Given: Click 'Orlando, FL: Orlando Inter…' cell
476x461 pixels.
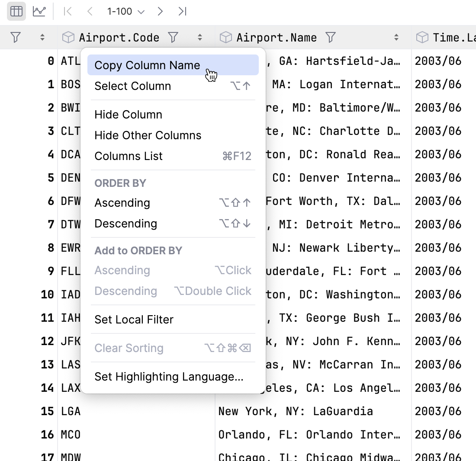Looking at the screenshot, I should coord(313,435).
